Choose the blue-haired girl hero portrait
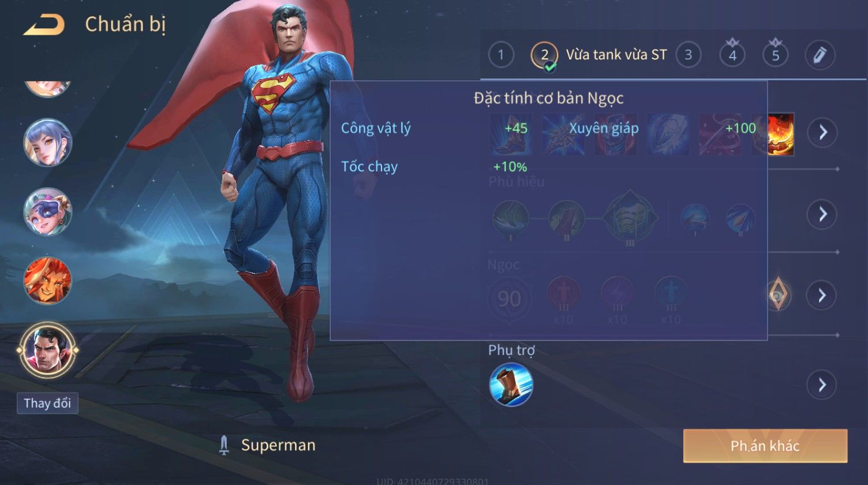Image resolution: width=868 pixels, height=485 pixels. [48, 142]
